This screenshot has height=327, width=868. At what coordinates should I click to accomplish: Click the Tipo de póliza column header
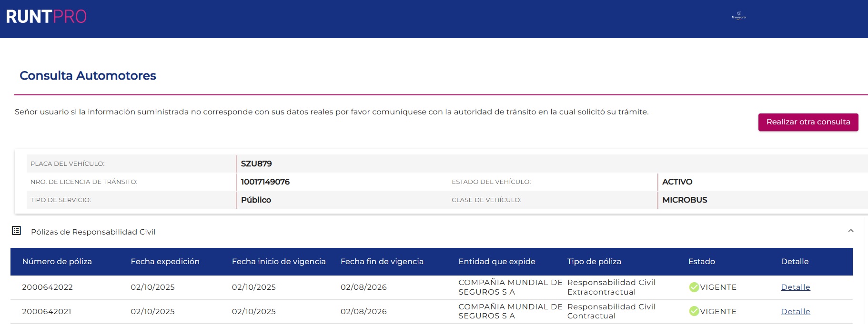coord(594,261)
